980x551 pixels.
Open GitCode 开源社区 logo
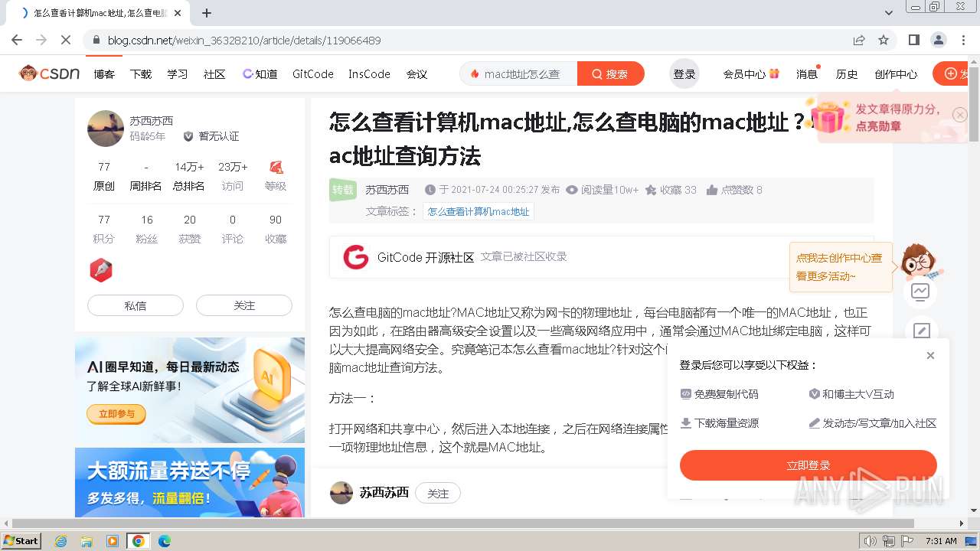(355, 257)
